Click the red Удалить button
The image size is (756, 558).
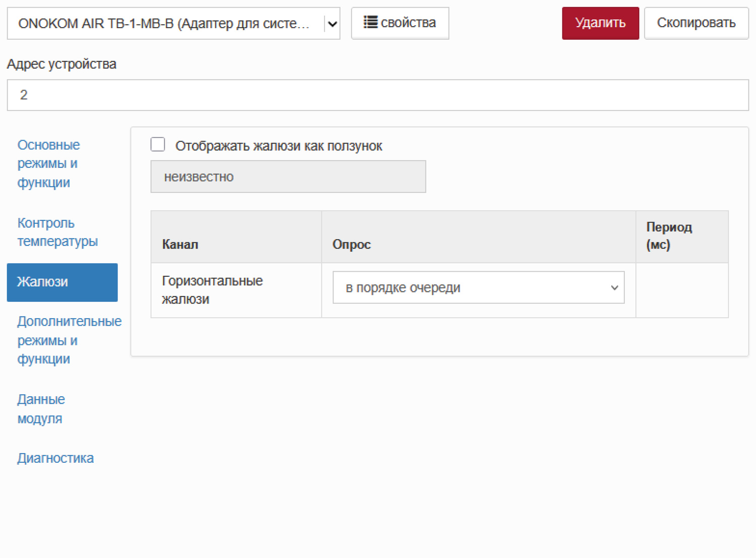point(600,23)
